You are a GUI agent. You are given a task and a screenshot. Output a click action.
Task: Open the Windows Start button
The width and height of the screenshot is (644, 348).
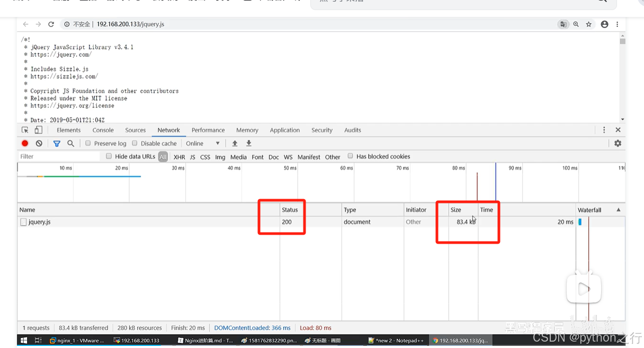[x=23, y=340]
